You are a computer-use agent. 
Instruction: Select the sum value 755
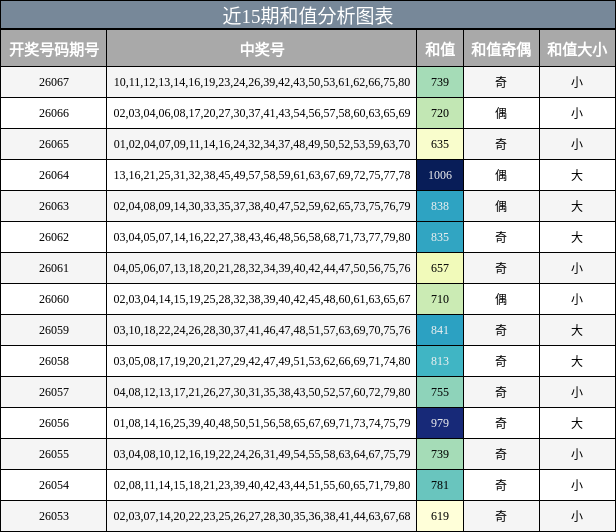[x=440, y=392]
